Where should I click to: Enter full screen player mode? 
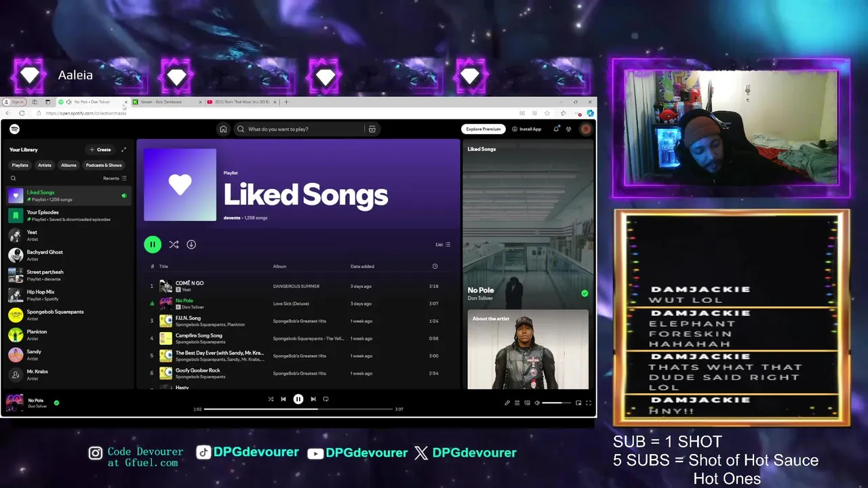click(588, 403)
